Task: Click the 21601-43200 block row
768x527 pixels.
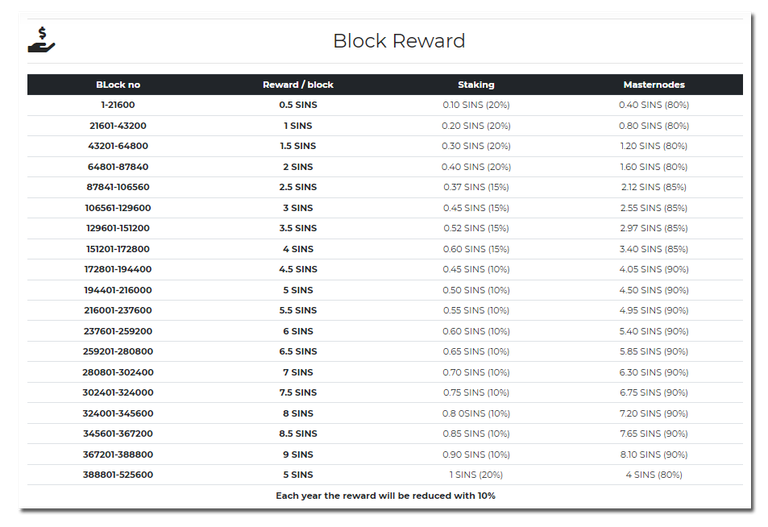Action: click(385, 126)
